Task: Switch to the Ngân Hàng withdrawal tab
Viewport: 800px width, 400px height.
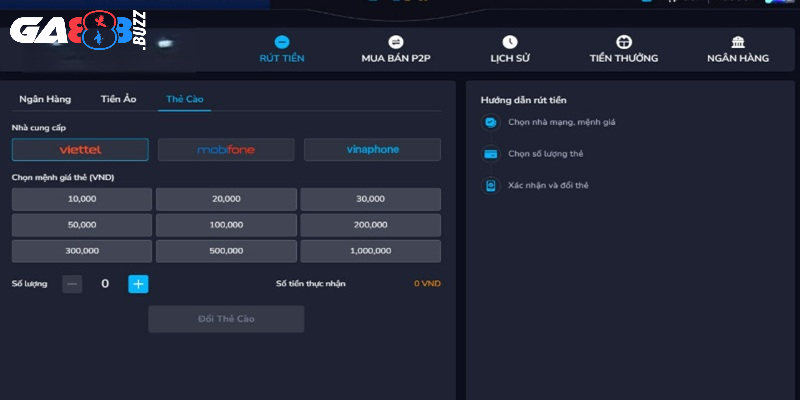Action: 45,99
